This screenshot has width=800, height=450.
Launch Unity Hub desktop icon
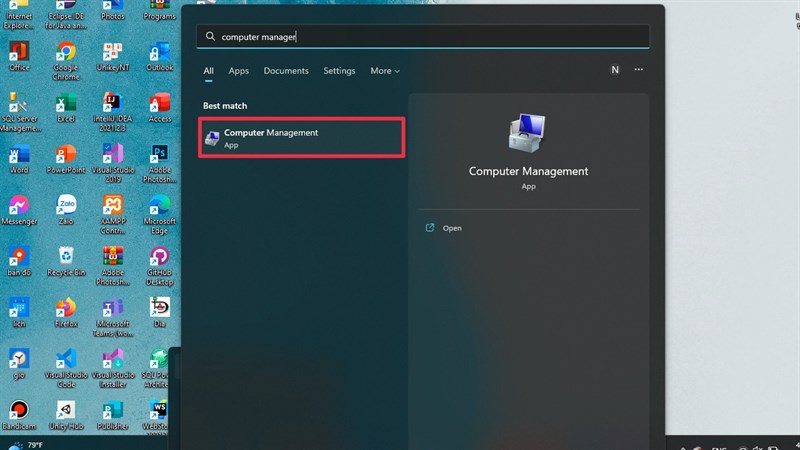click(x=66, y=412)
